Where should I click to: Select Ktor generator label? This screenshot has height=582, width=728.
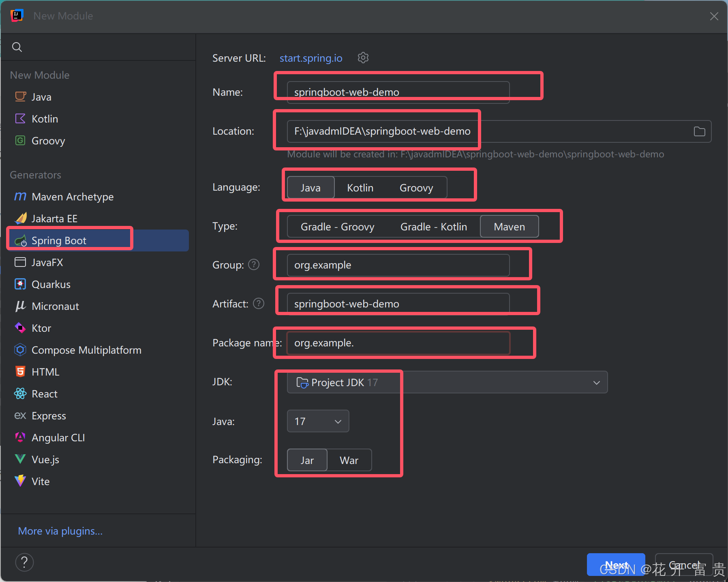pos(41,328)
